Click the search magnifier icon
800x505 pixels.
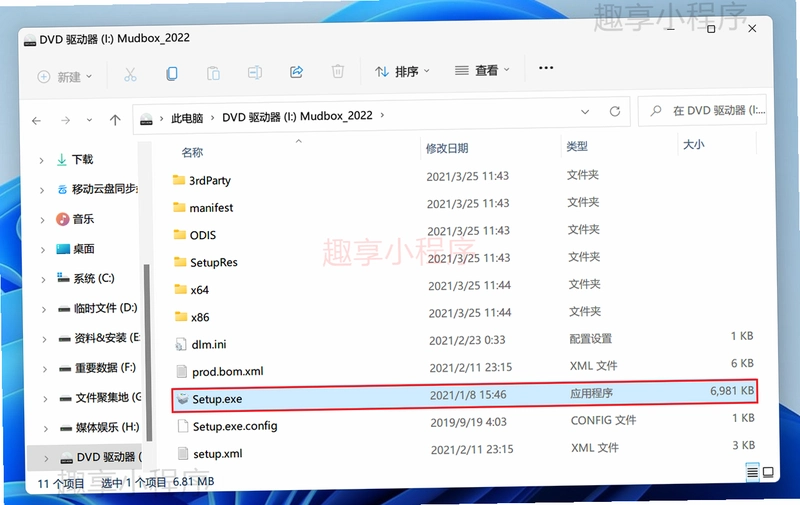pyautogui.click(x=656, y=110)
